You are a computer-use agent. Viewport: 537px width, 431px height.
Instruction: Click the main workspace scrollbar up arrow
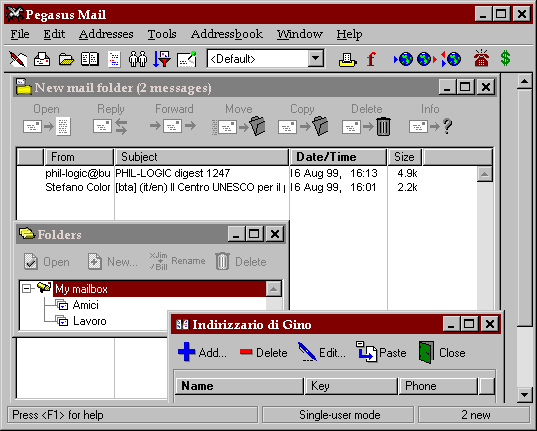tap(525, 82)
